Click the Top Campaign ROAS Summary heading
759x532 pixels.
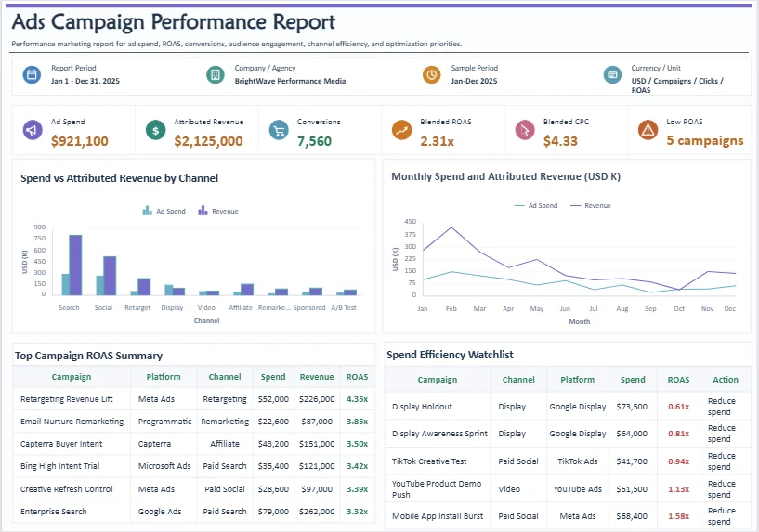pos(88,356)
